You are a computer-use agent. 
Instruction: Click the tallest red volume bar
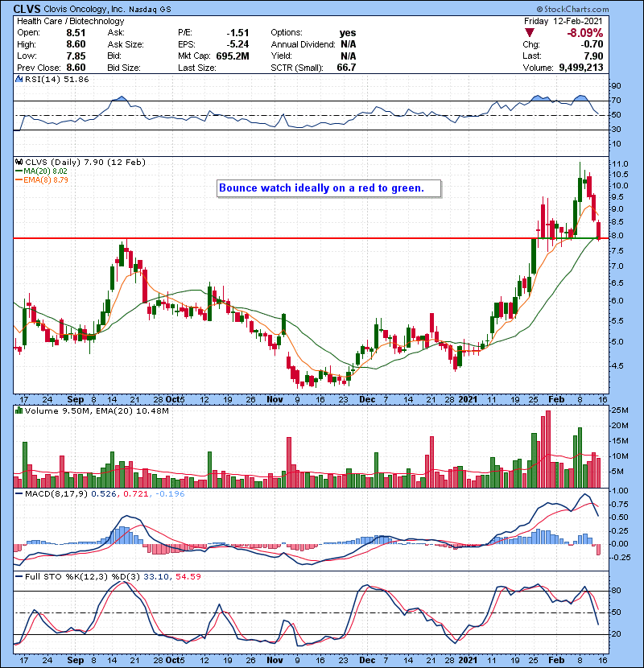click(548, 449)
